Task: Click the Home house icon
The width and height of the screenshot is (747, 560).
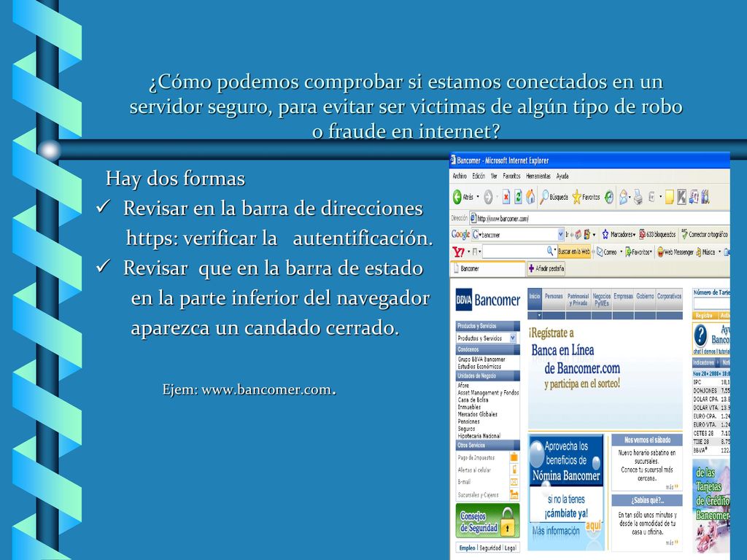Action: point(530,197)
